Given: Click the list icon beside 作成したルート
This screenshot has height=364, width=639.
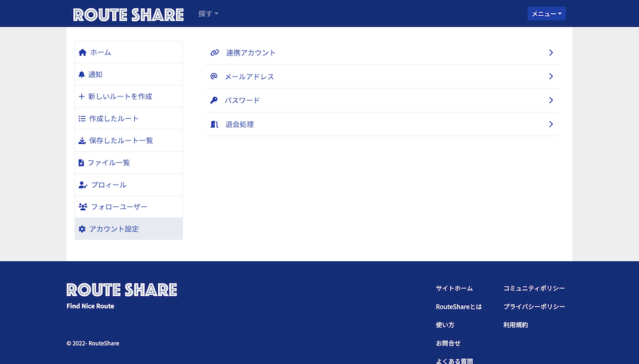Looking at the screenshot, I should click(82, 119).
